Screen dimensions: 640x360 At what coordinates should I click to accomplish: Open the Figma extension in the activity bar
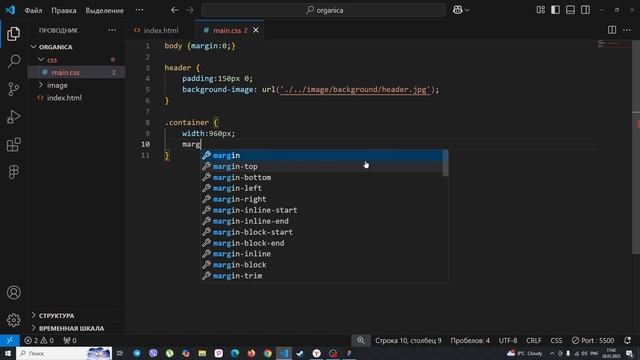point(13,172)
